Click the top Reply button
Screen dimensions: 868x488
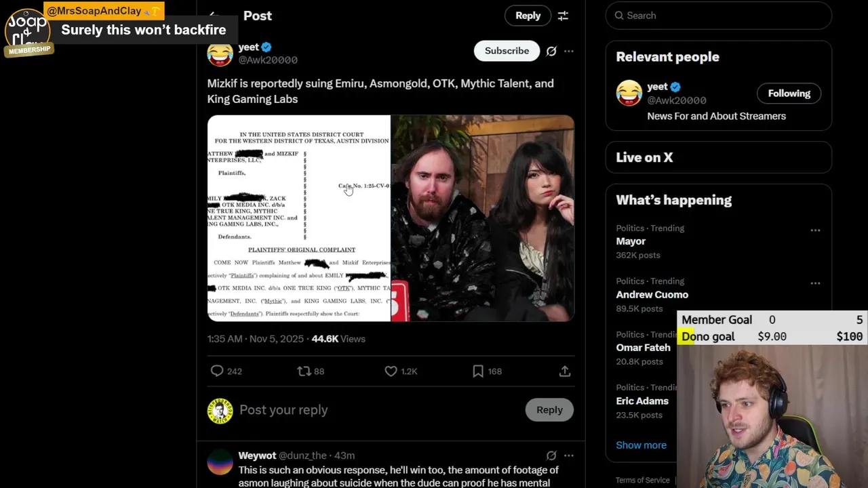tap(528, 16)
